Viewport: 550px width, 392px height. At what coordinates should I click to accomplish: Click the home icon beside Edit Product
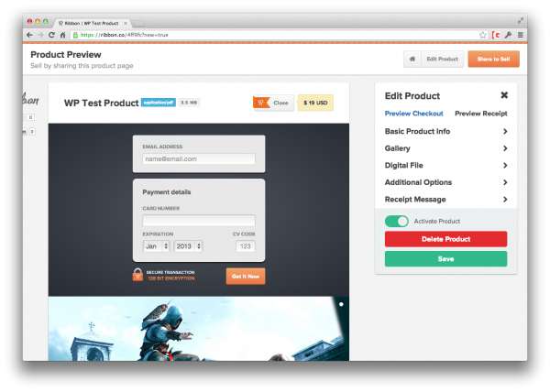tap(412, 59)
